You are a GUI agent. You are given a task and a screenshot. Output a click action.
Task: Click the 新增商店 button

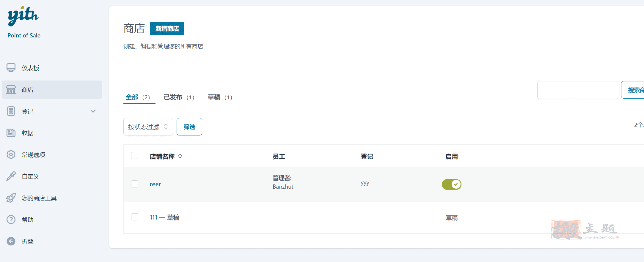(x=167, y=29)
